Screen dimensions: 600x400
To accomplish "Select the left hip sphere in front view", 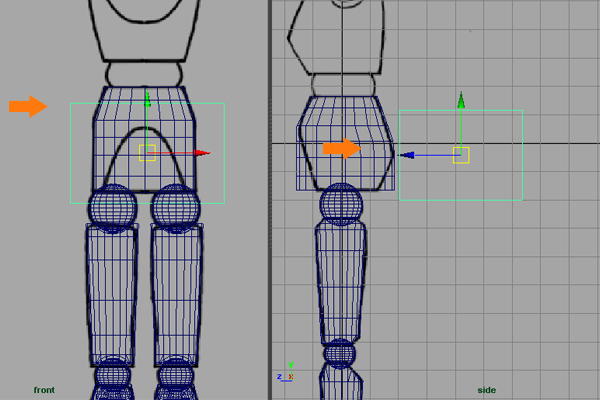I will click(112, 209).
